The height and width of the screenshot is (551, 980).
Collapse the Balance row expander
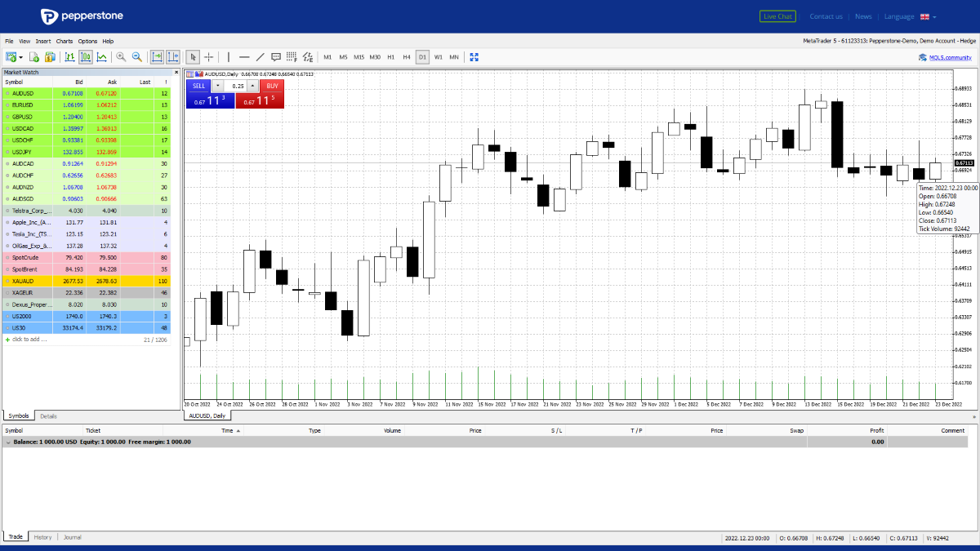[8, 442]
